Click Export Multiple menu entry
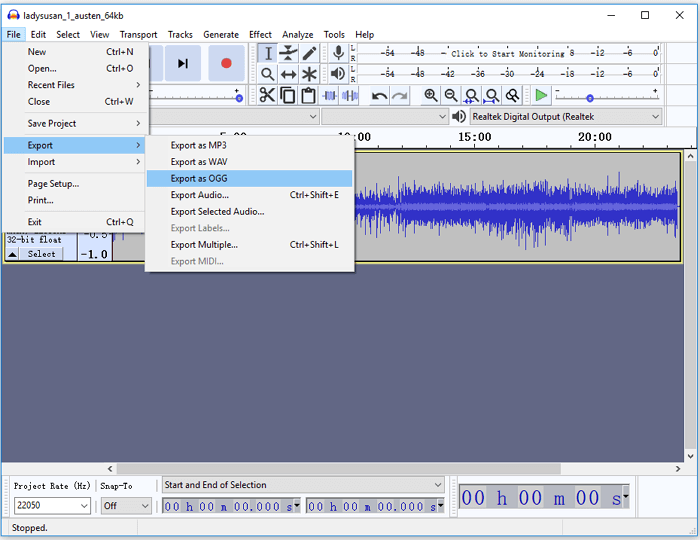Image resolution: width=700 pixels, height=540 pixels. pos(204,245)
